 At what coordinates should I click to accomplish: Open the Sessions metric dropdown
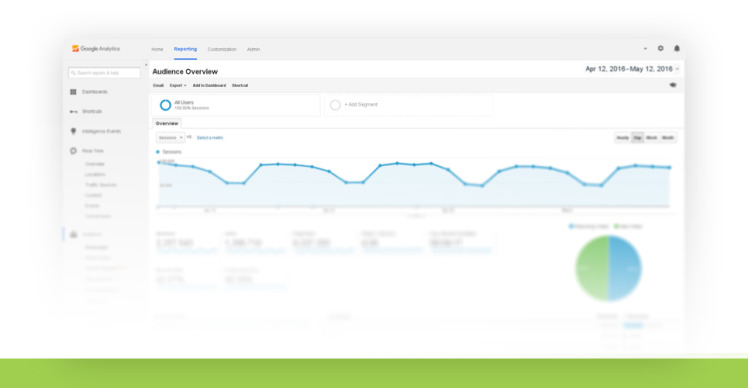pyautogui.click(x=170, y=137)
